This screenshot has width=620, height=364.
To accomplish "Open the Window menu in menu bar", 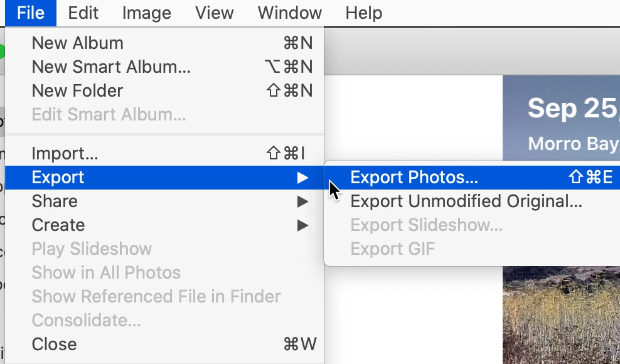I will point(289,13).
